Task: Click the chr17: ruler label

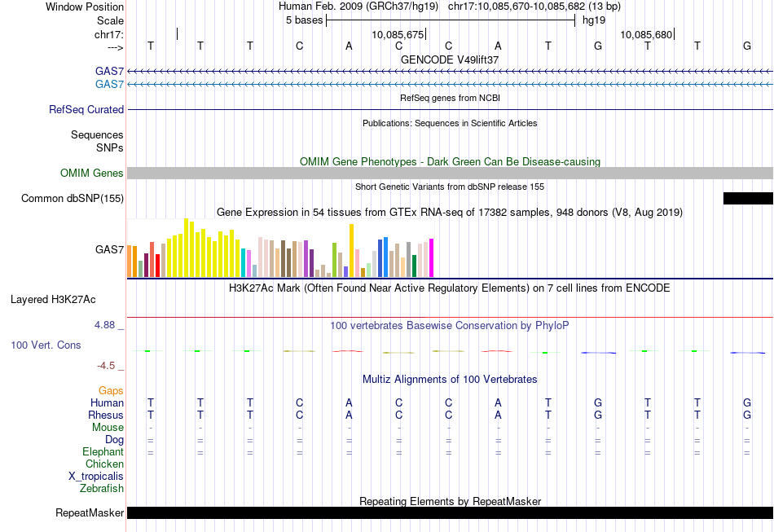Action: 109,34
